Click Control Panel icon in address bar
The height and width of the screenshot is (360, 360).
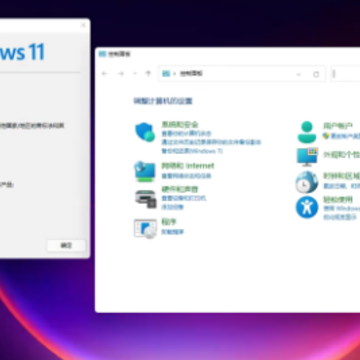(166, 74)
